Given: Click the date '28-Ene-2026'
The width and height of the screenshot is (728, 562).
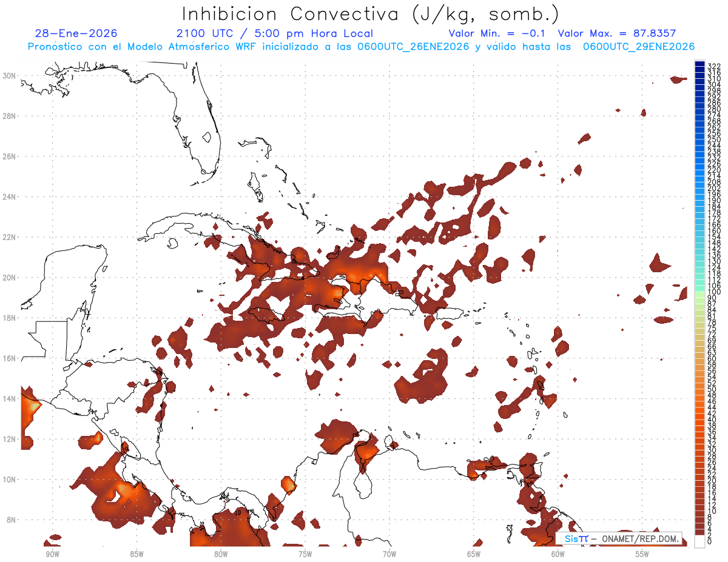Looking at the screenshot, I should [76, 33].
